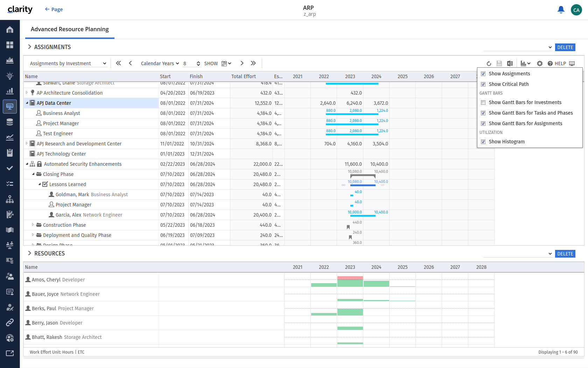
Task: Click the period count field showing 8
Action: tap(189, 63)
